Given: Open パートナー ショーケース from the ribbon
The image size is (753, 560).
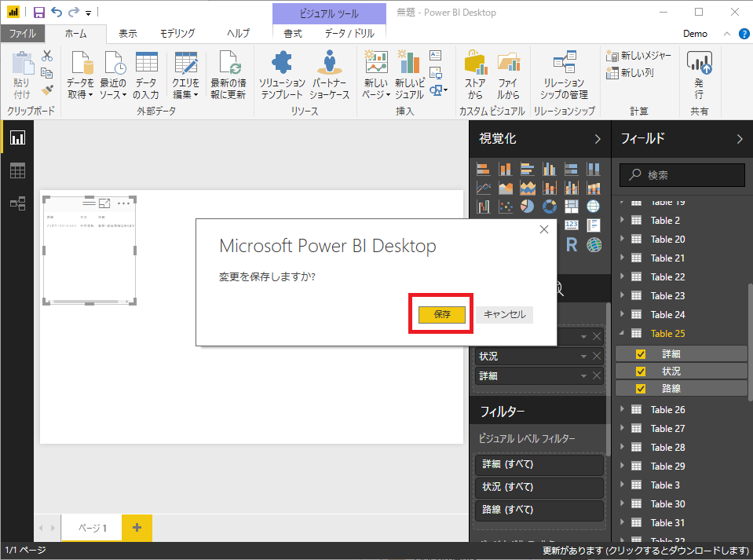Looking at the screenshot, I should click(330, 75).
